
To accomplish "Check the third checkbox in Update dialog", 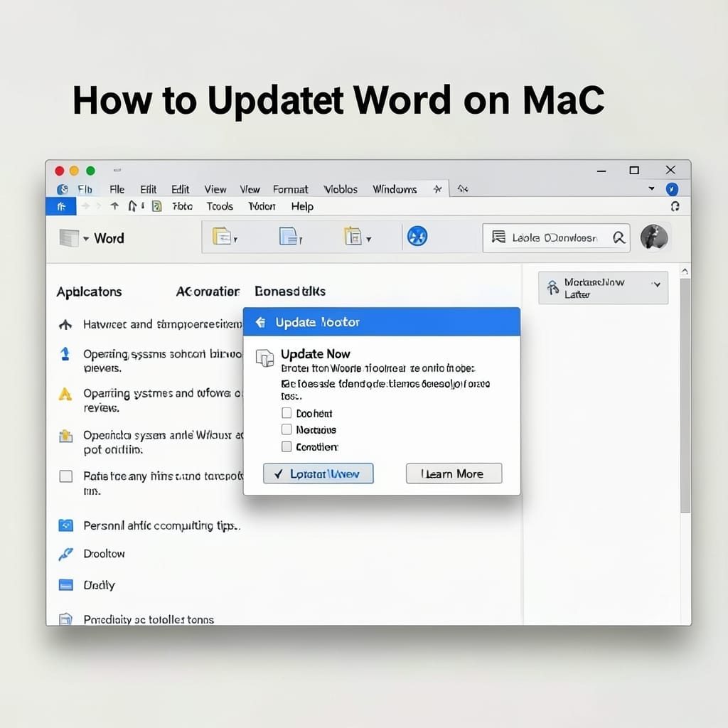I will pos(287,446).
